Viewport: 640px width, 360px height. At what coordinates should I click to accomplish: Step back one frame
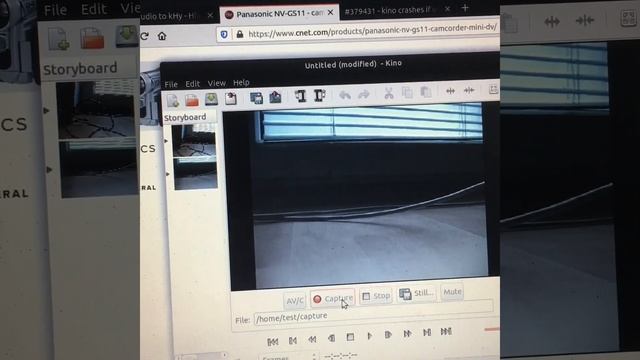click(331, 338)
